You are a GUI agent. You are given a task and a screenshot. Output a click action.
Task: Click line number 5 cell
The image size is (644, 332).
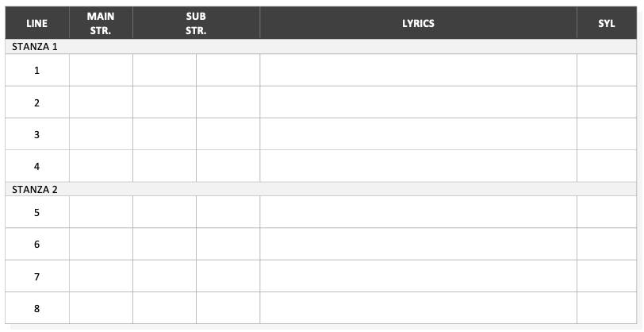pos(37,212)
